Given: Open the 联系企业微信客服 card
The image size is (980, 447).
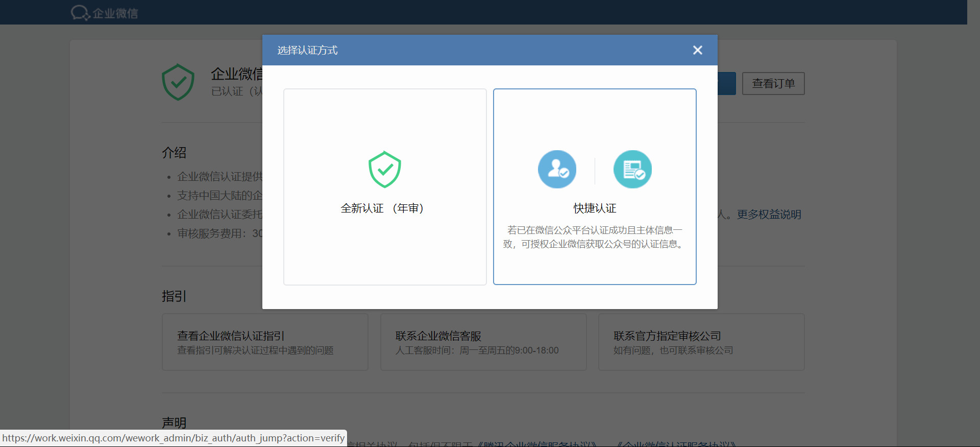Looking at the screenshot, I should 483,342.
